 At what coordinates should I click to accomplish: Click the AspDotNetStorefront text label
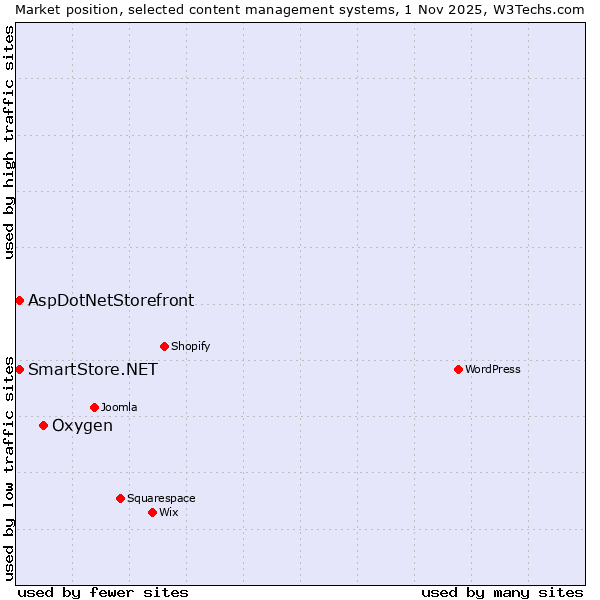111,300
